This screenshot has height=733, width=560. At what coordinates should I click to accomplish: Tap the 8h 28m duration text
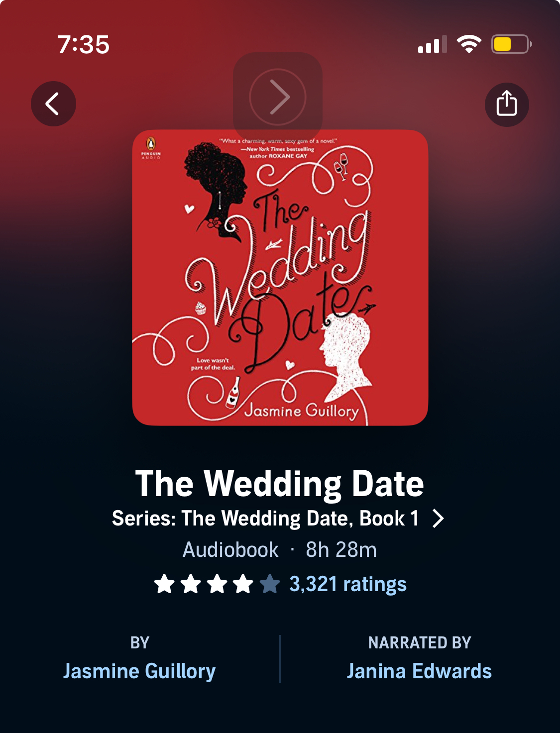click(x=341, y=550)
